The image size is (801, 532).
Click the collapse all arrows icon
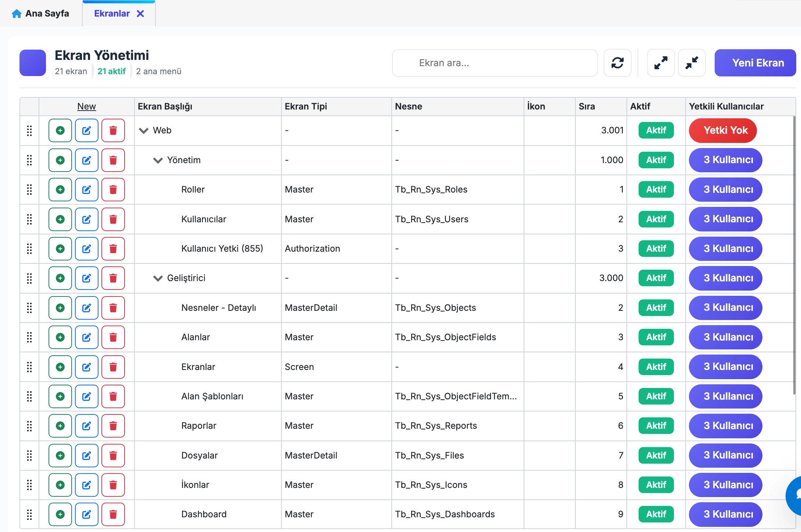692,63
